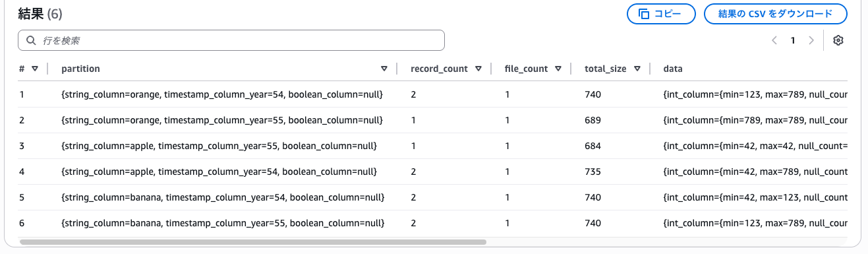Screen dimensions: 868x254
Task: Click row number 3
Action: click(22, 146)
